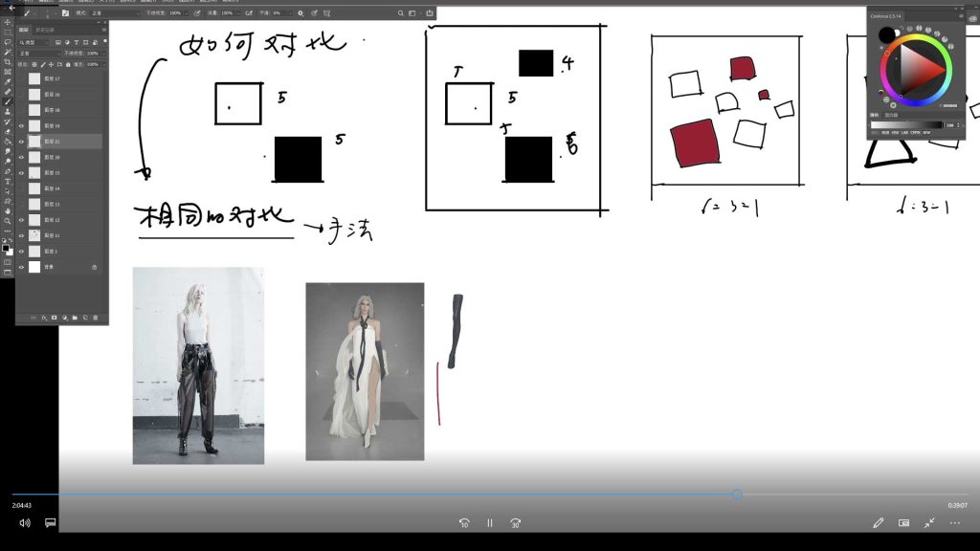
Task: Open the layer blend mode dropdown
Action: coord(38,54)
